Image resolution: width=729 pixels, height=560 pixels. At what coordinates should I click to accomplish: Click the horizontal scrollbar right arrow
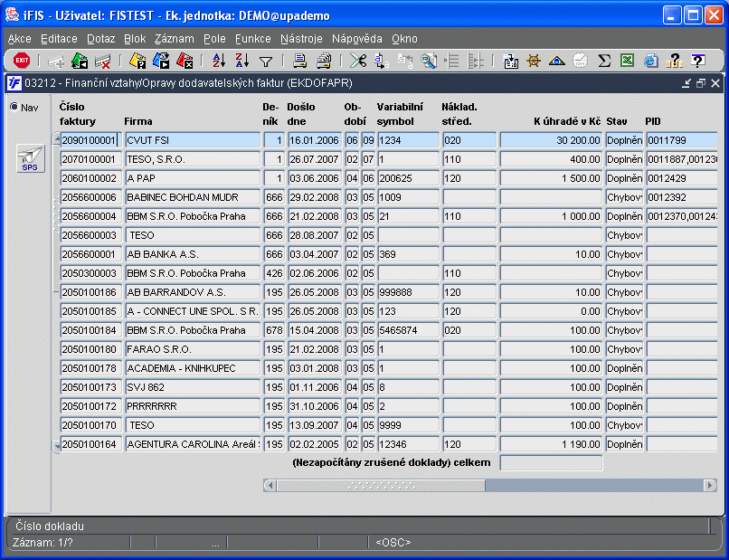tap(709, 486)
